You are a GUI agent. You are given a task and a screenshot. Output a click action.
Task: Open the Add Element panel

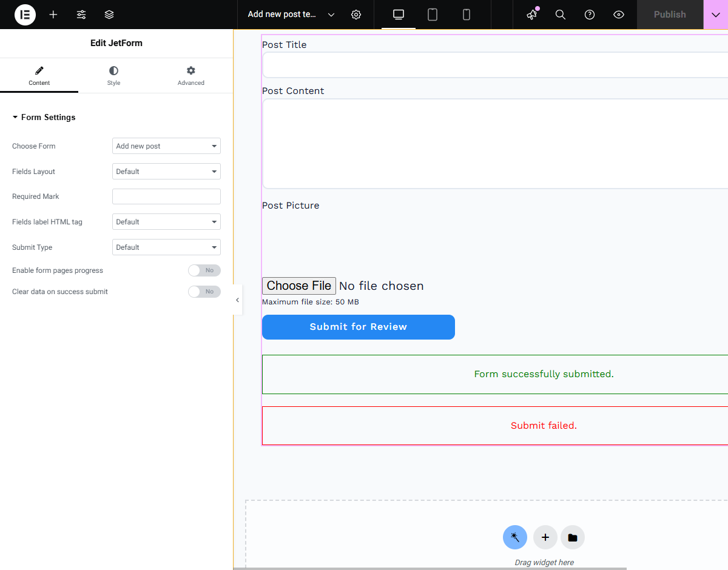[x=53, y=15]
